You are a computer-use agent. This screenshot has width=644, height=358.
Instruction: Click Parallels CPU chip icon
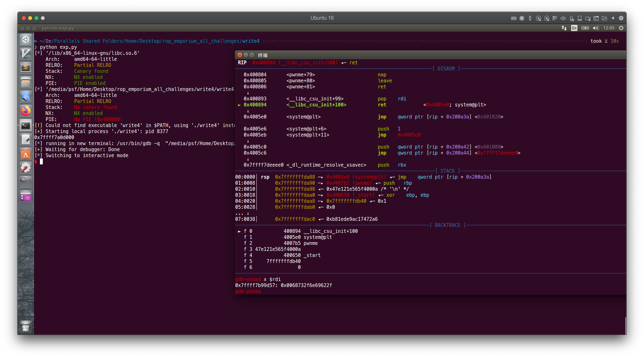(x=522, y=18)
